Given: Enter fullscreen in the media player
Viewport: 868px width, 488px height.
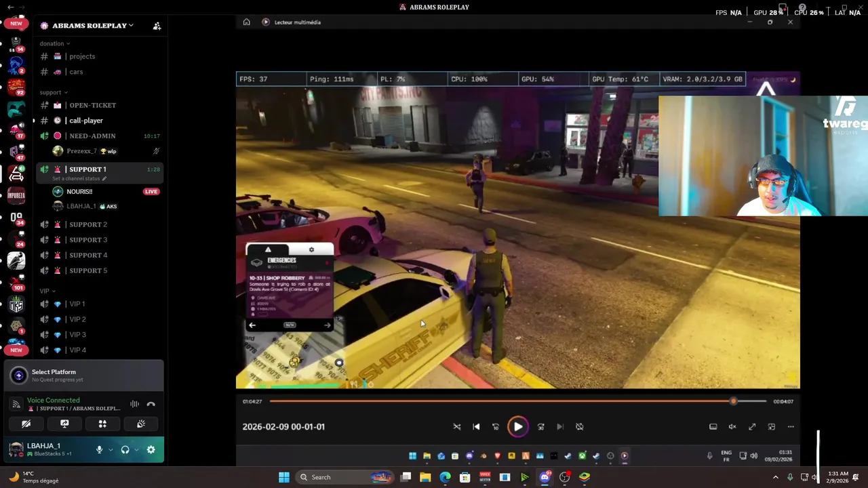Looking at the screenshot, I should pyautogui.click(x=752, y=427).
